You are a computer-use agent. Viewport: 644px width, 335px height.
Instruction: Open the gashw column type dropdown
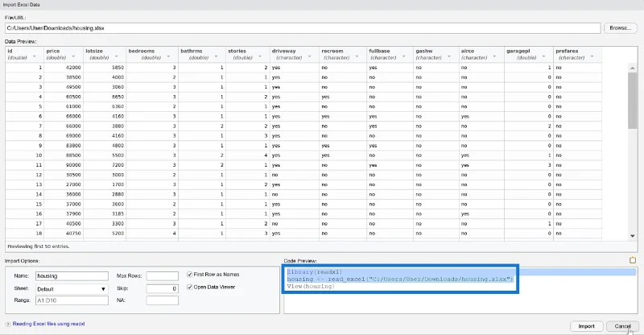click(449, 56)
